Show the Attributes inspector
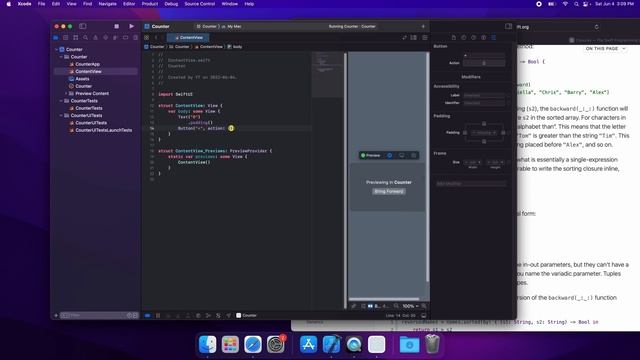The image size is (640, 360). [493, 38]
